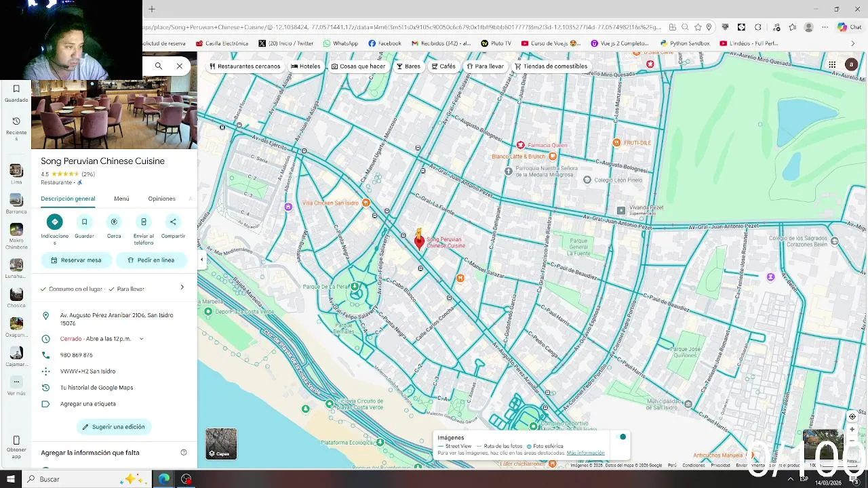This screenshot has height=488, width=868.
Task: Click the Municipalidad de San Isidro marker
Action: click(688, 404)
